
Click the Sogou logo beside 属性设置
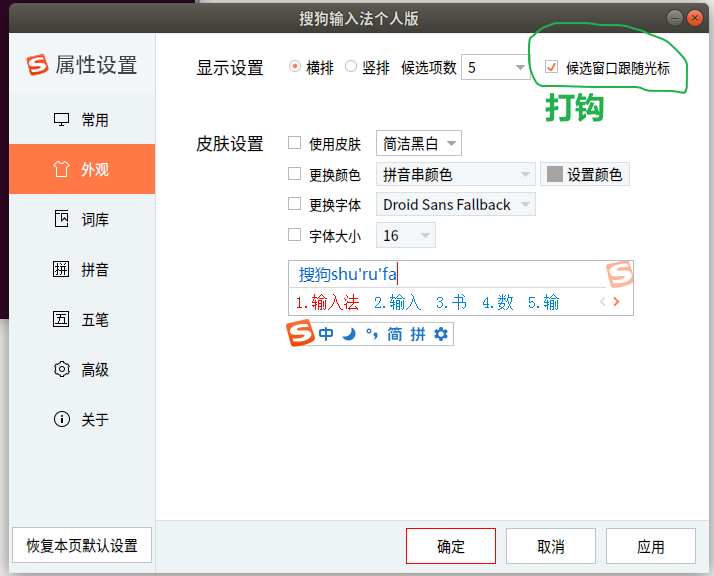pyautogui.click(x=37, y=65)
